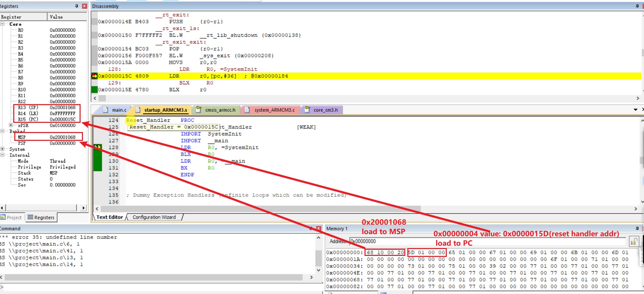The image size is (644, 294).
Task: Switch to the Configuration Wizard tab
Action: tap(154, 217)
